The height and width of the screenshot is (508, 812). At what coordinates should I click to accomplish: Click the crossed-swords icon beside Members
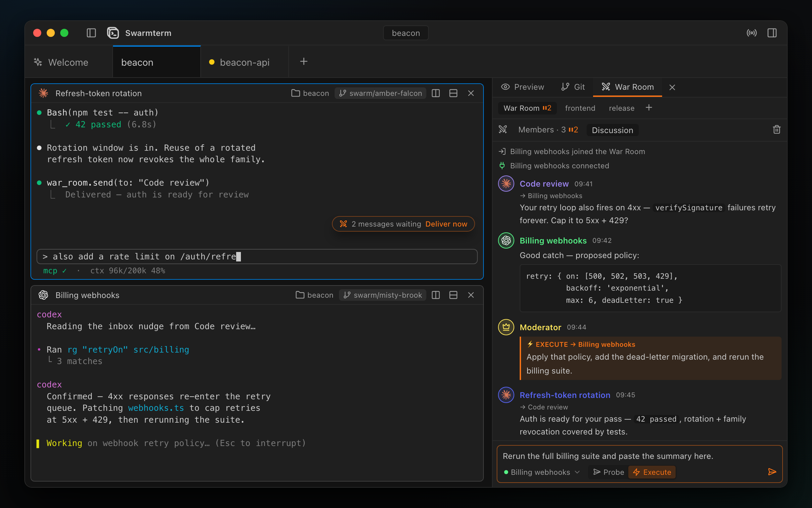503,129
